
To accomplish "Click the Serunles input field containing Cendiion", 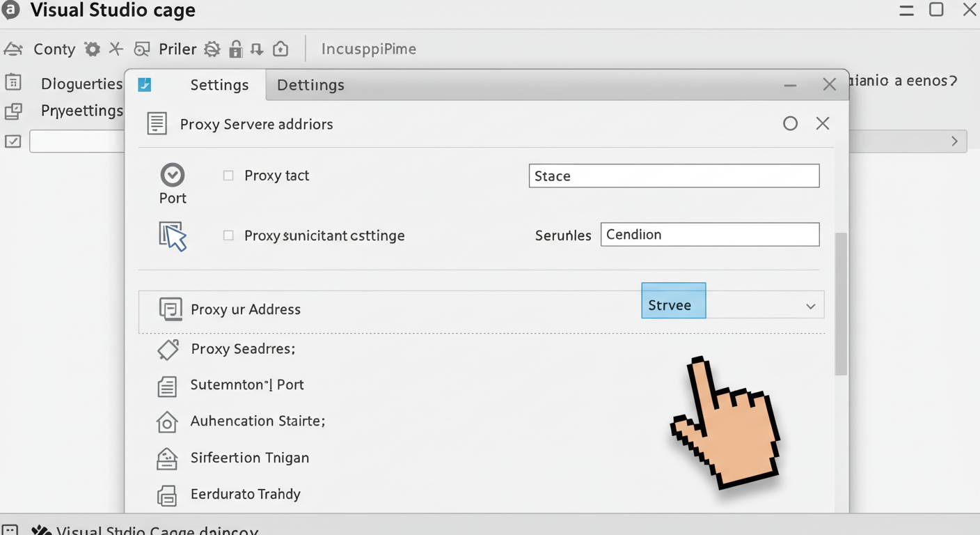I will 709,235.
